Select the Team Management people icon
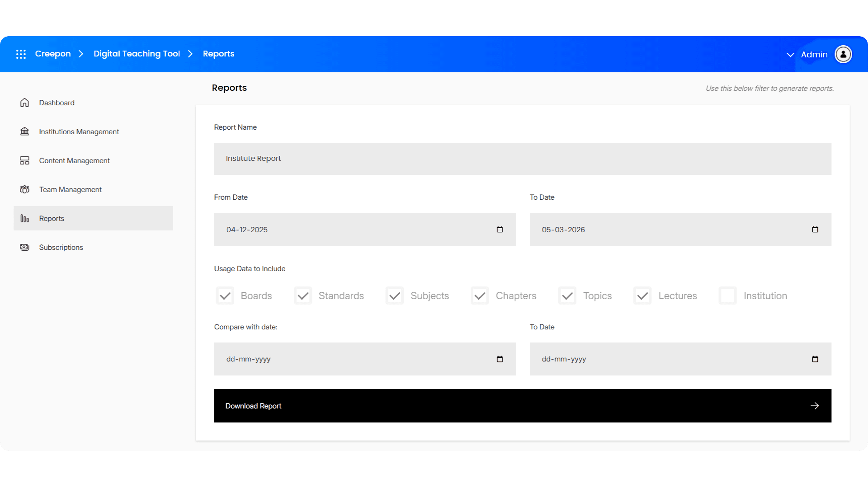 click(x=24, y=189)
